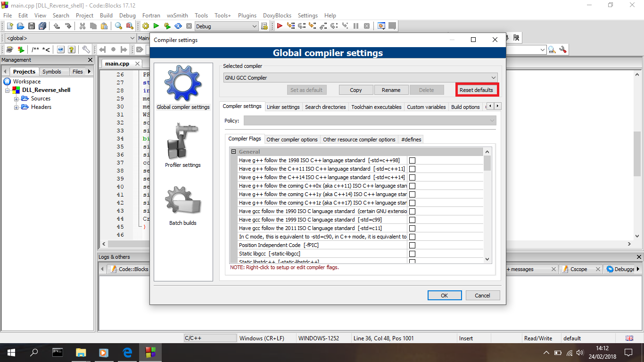Viewport: 644px width, 362px height.
Task: Click the Redo arrow icon
Action: pyautogui.click(x=68, y=26)
